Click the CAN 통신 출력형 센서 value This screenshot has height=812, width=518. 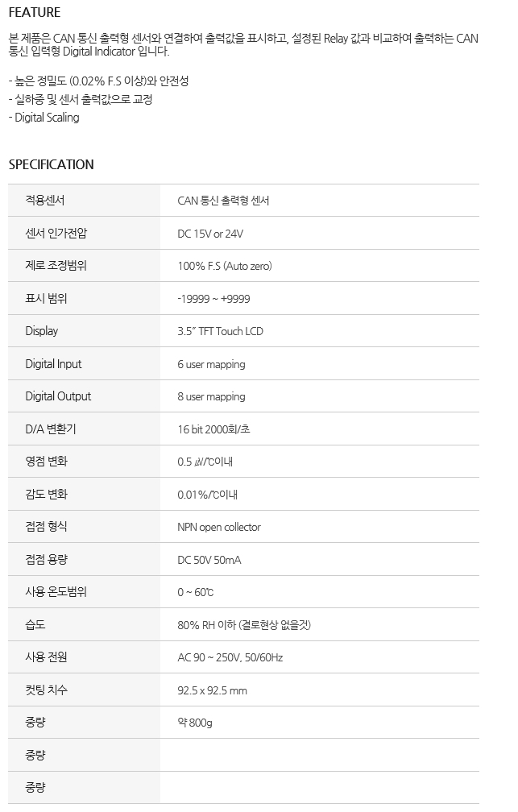[223, 201]
